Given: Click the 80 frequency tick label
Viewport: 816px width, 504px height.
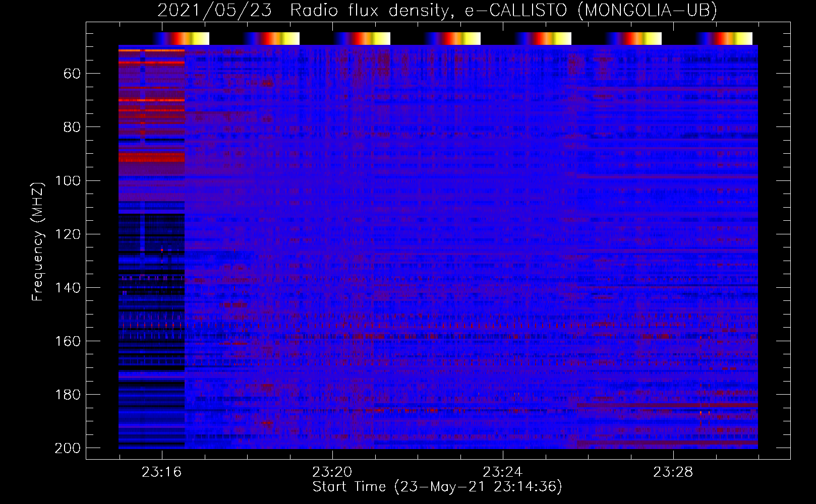Looking at the screenshot, I should 72,128.
